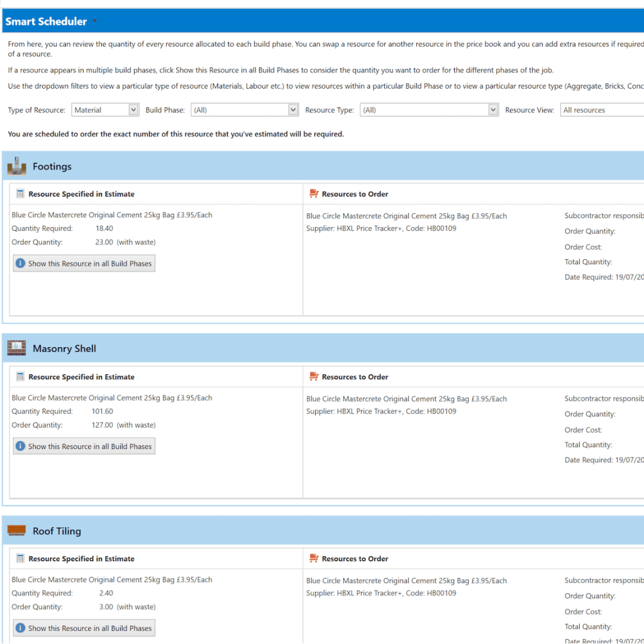Click cart icon in Footings Resources to Order
644x644 pixels.
(314, 194)
